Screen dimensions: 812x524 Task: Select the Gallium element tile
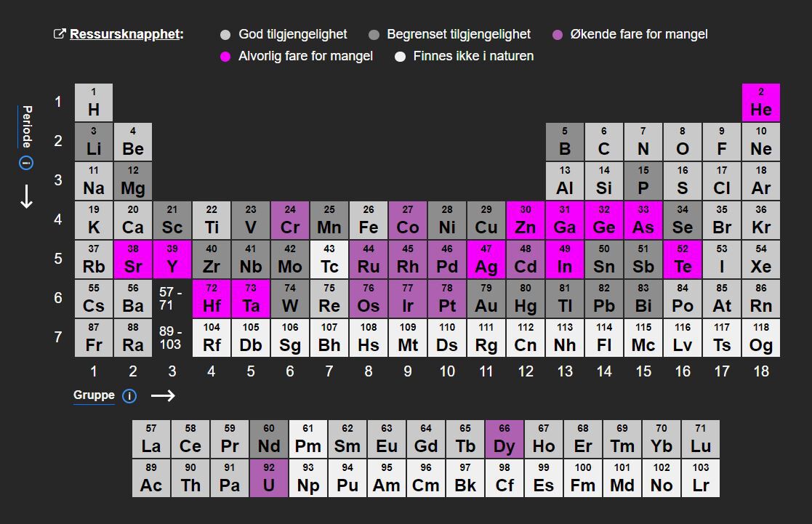(564, 221)
